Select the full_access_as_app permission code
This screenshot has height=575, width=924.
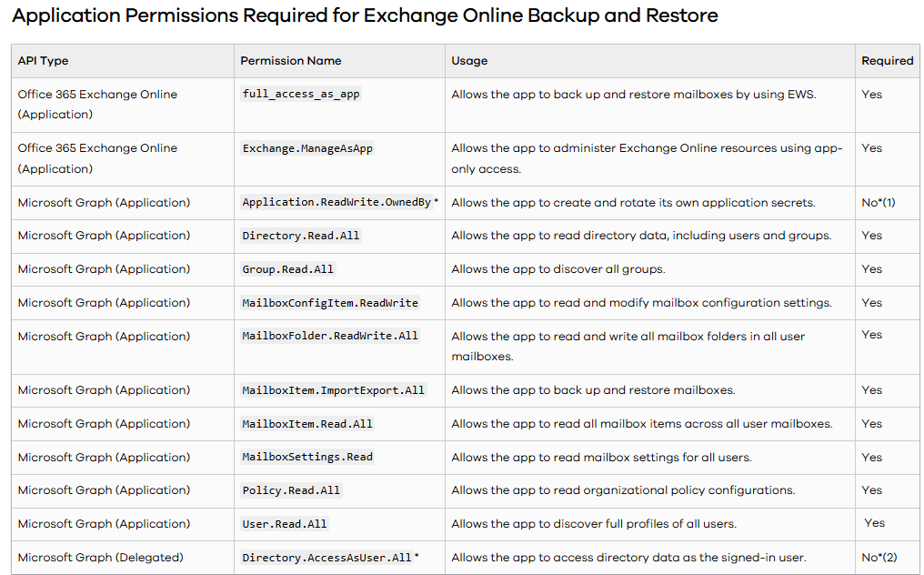coord(301,95)
